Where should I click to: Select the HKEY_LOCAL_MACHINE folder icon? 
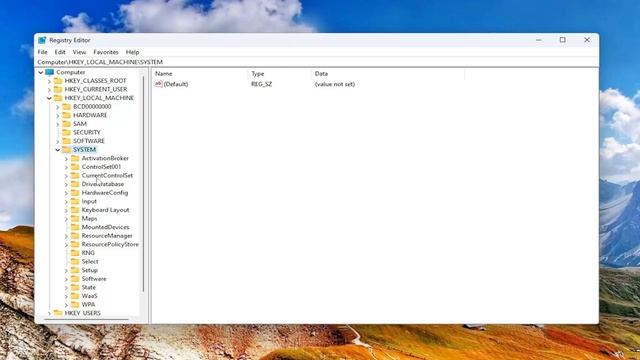pos(58,98)
